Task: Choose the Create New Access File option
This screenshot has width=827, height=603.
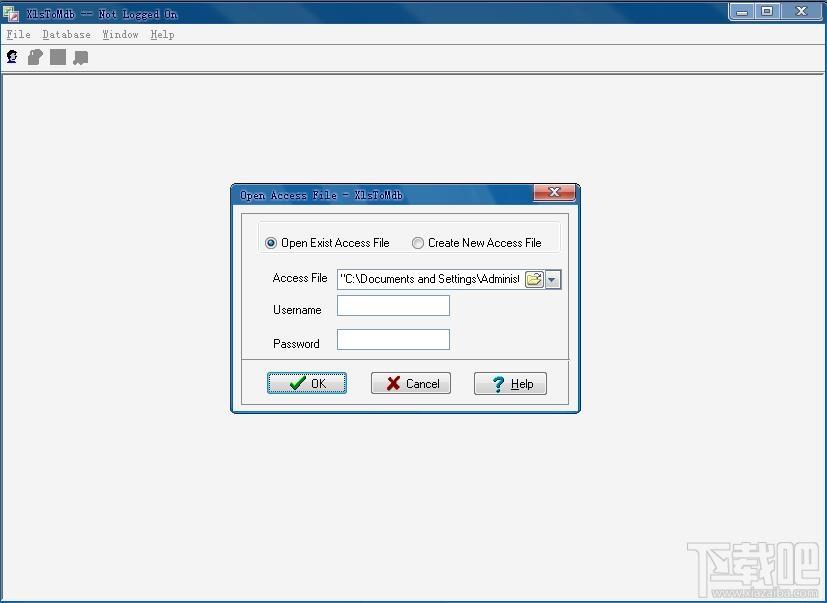Action: 477,243
